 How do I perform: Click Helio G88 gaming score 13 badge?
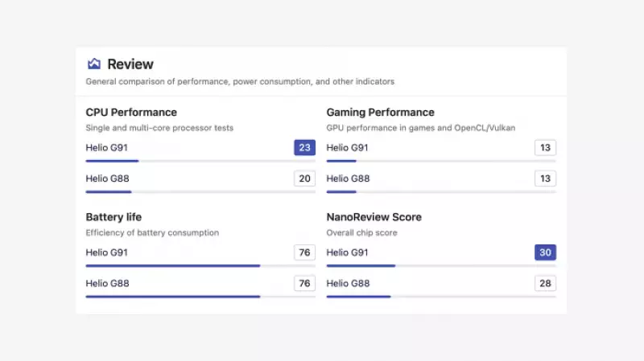pos(546,178)
